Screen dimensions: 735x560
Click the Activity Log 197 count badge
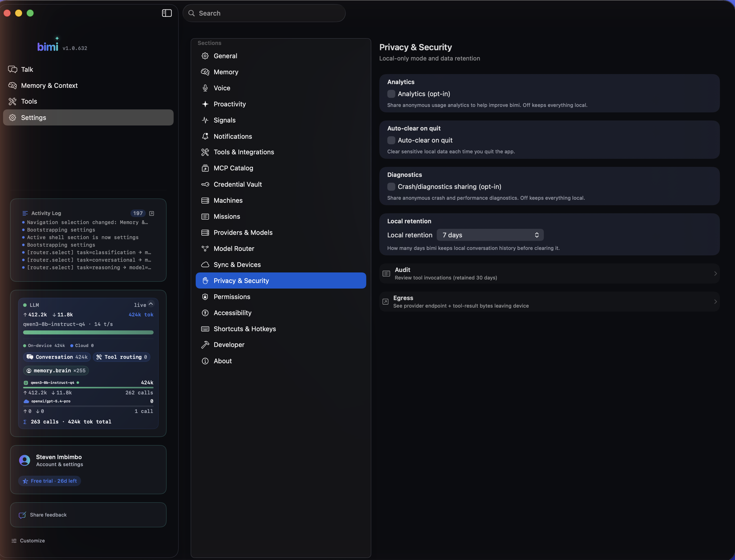[138, 213]
